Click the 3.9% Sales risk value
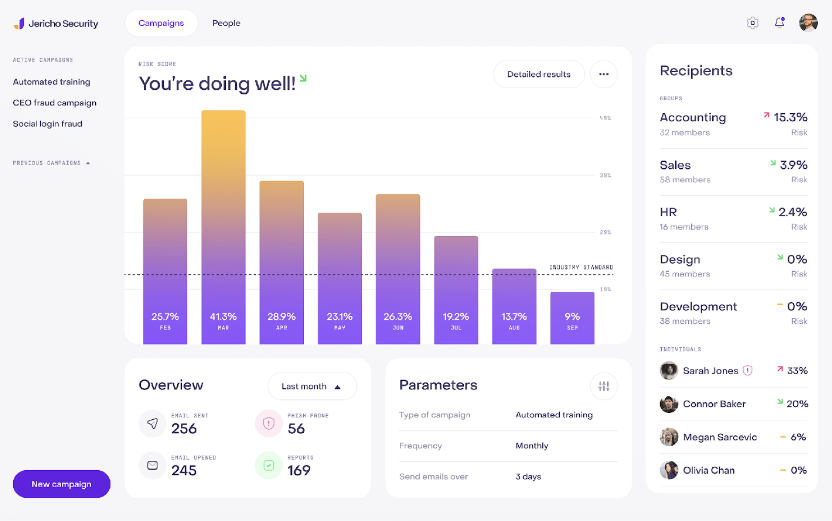 (794, 165)
